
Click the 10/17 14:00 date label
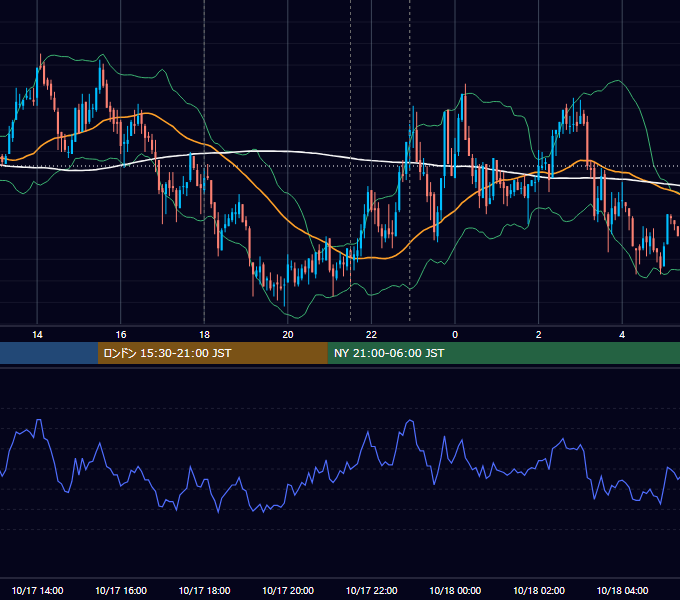tap(37, 590)
